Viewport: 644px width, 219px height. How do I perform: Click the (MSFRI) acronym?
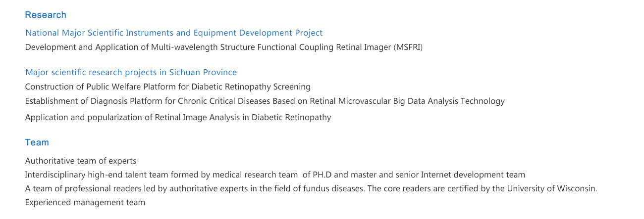(409, 47)
